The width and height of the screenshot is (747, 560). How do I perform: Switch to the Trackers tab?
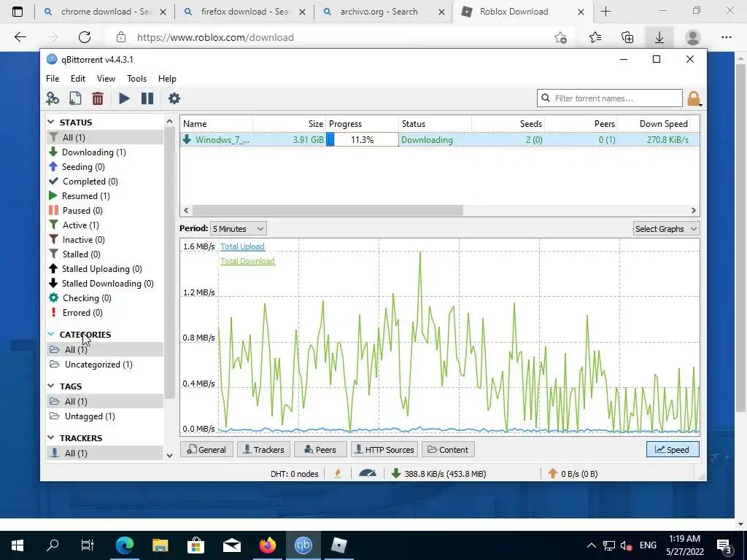(264, 449)
